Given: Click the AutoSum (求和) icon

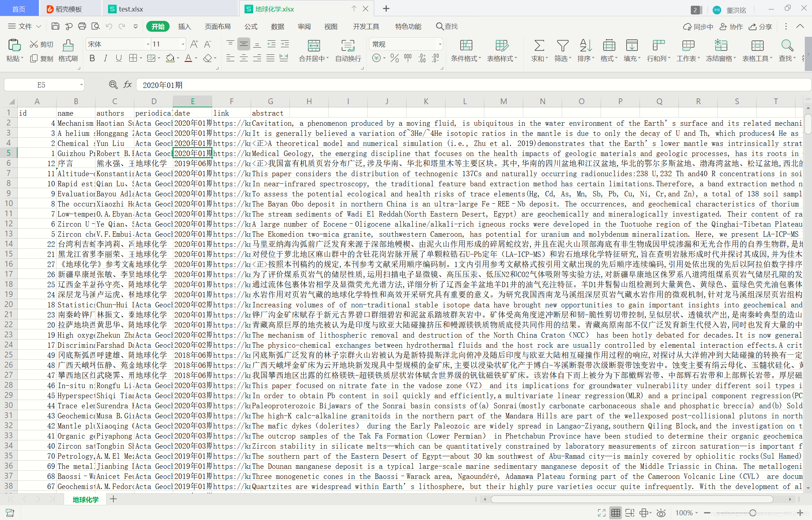Looking at the screenshot, I should coord(539,46).
